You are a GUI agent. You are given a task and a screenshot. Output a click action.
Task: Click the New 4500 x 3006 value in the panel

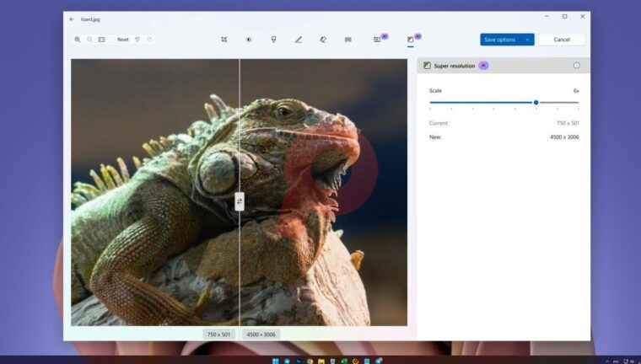pos(564,136)
